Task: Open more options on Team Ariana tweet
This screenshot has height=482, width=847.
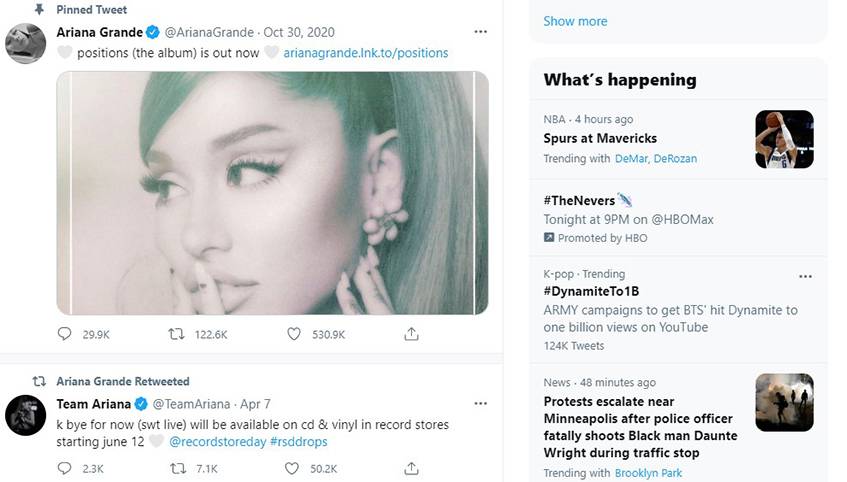Action: 480,404
